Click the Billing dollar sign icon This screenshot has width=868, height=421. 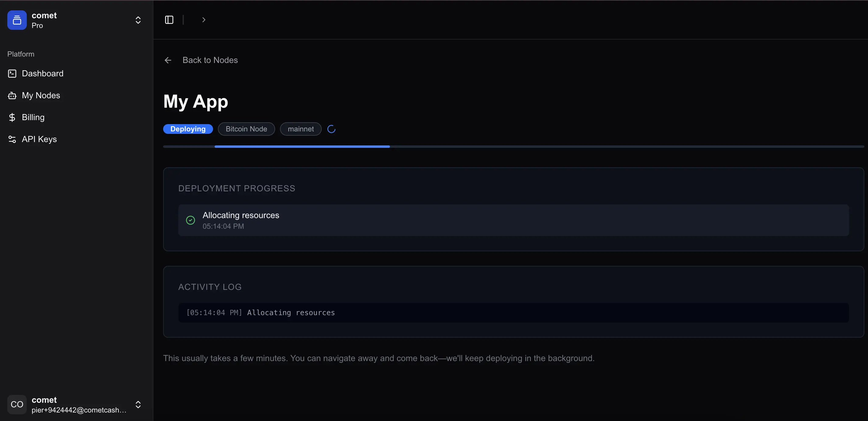tap(12, 117)
